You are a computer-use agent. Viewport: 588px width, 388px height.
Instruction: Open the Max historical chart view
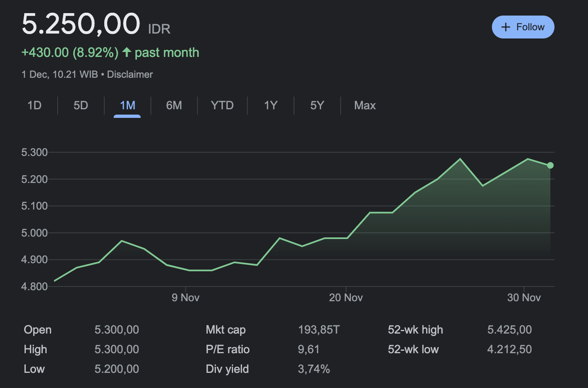365,105
